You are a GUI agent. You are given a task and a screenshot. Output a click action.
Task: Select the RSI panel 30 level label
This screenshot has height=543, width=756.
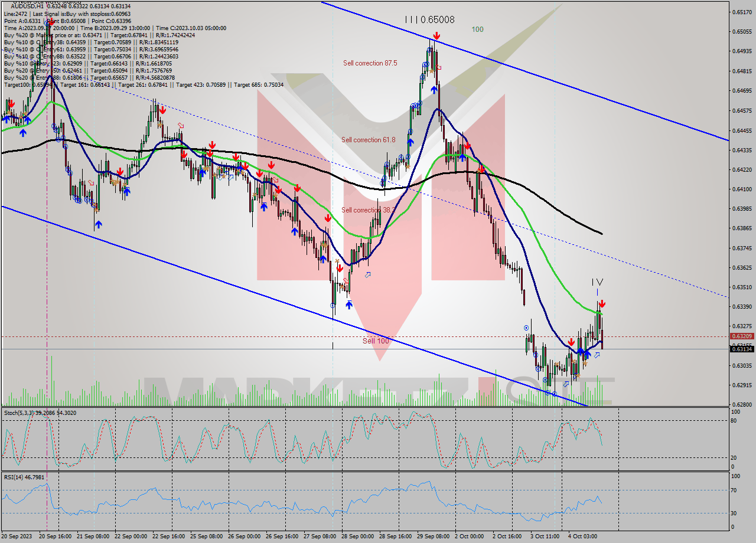point(734,512)
